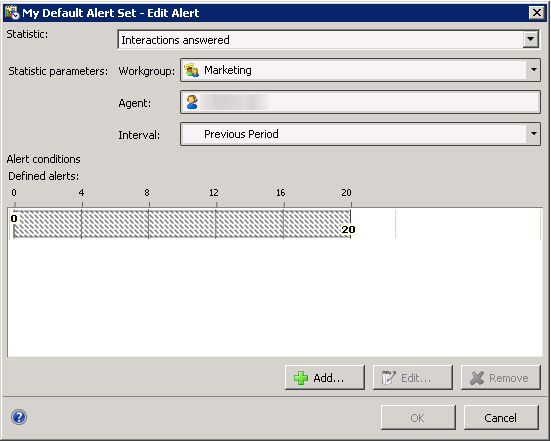551x441 pixels.
Task: Click the Cancel button
Action: tap(501, 417)
